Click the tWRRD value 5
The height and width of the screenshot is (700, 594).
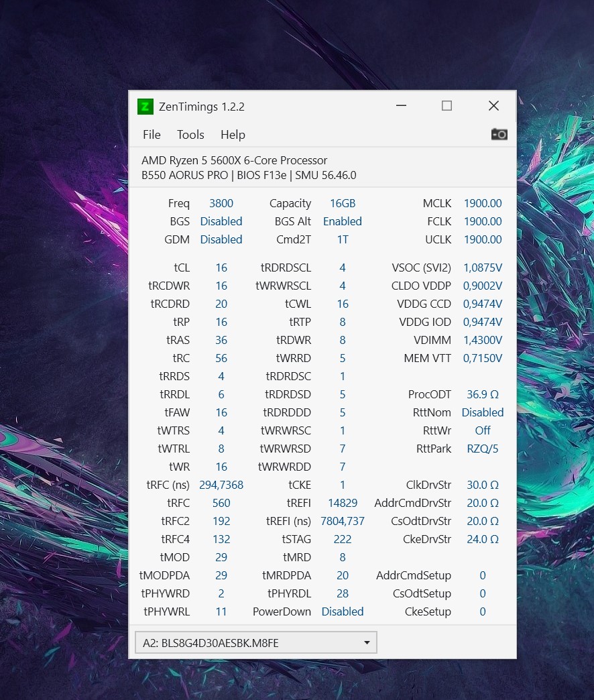(343, 358)
